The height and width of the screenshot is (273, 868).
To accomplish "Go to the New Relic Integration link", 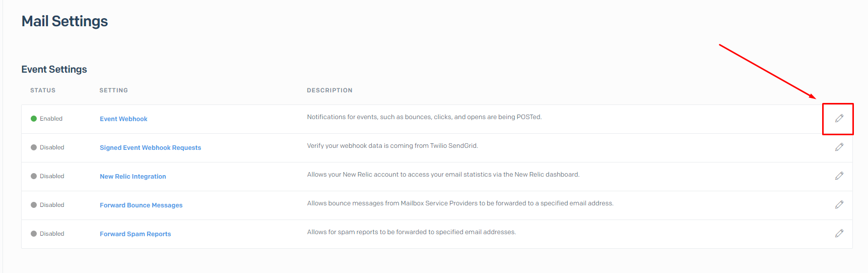I will click(x=132, y=177).
